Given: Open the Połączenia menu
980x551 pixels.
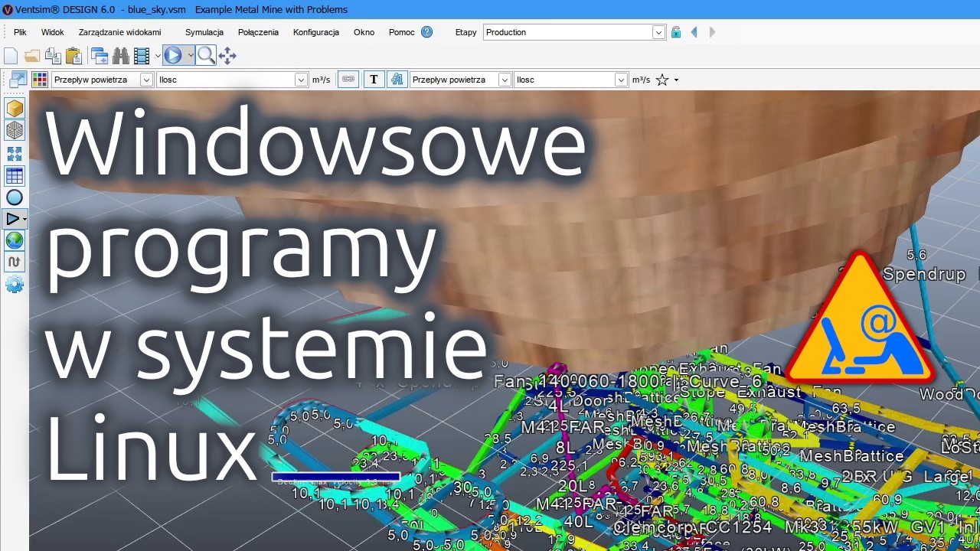Looking at the screenshot, I should (x=258, y=32).
